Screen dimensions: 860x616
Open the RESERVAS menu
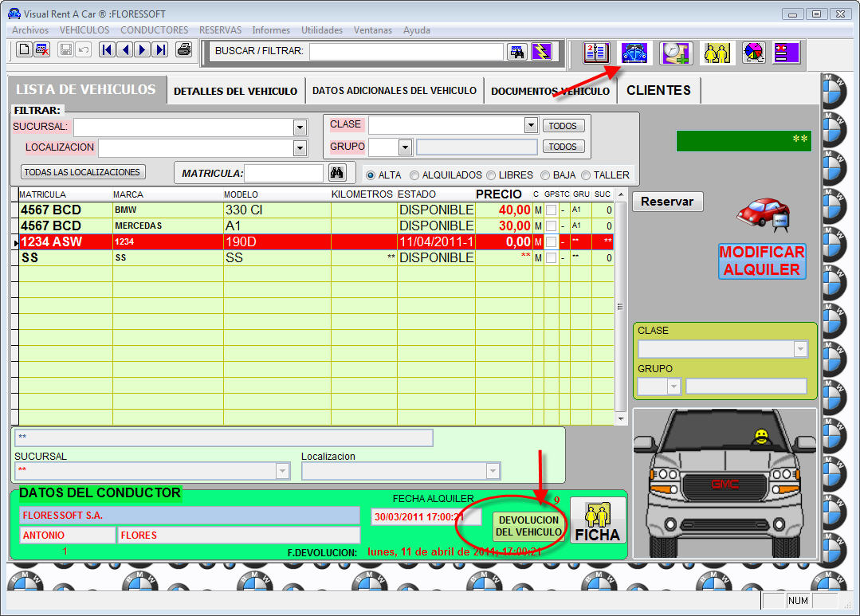(220, 30)
